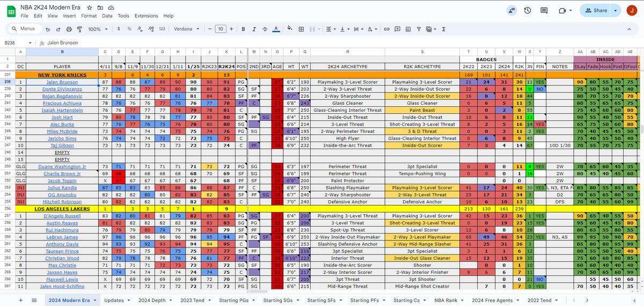Click the cloud document status icon

[111, 9]
